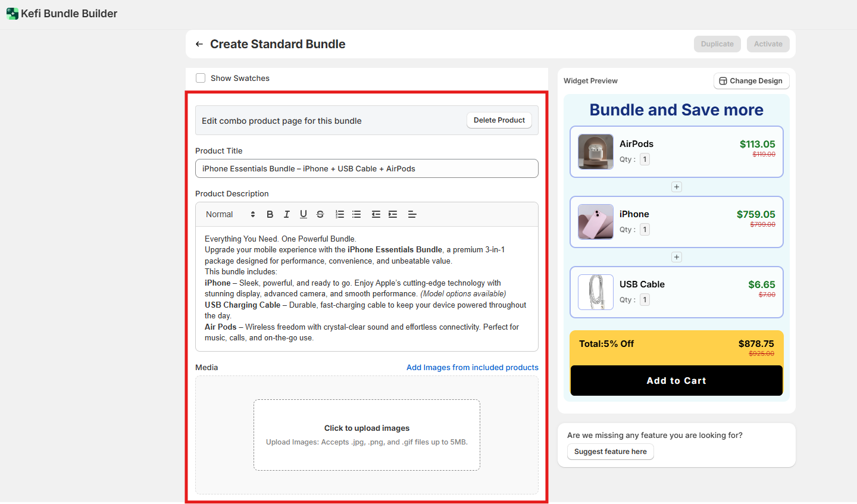Click the AirPods product thumbnail

pos(595,152)
